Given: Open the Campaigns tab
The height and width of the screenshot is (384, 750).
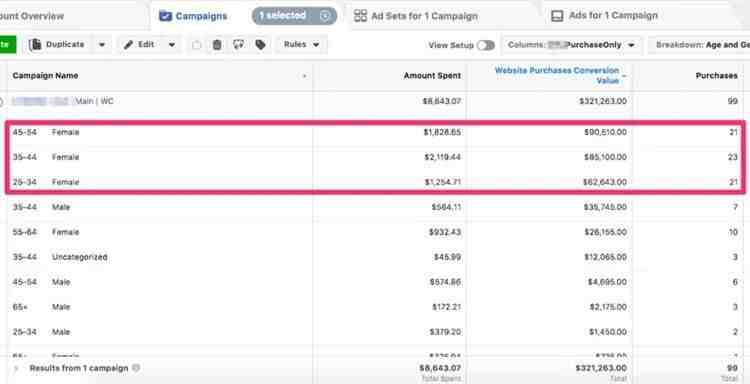Looking at the screenshot, I should 193,16.
